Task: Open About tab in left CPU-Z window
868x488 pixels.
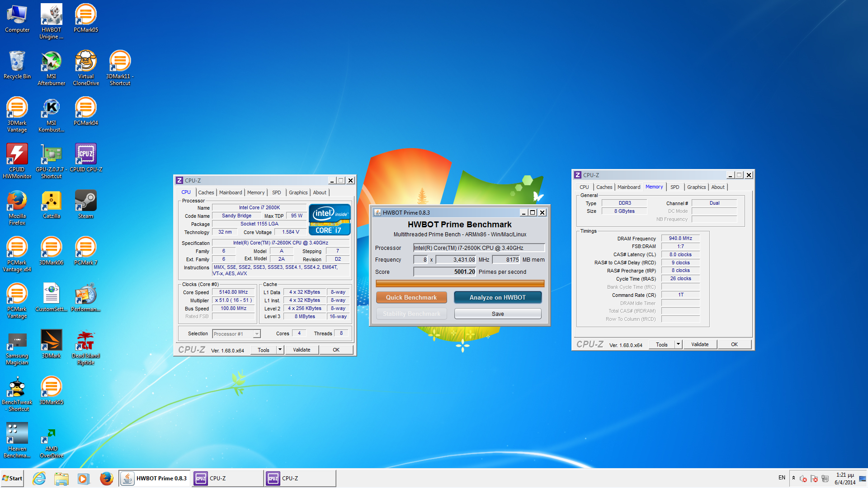Action: (x=320, y=192)
